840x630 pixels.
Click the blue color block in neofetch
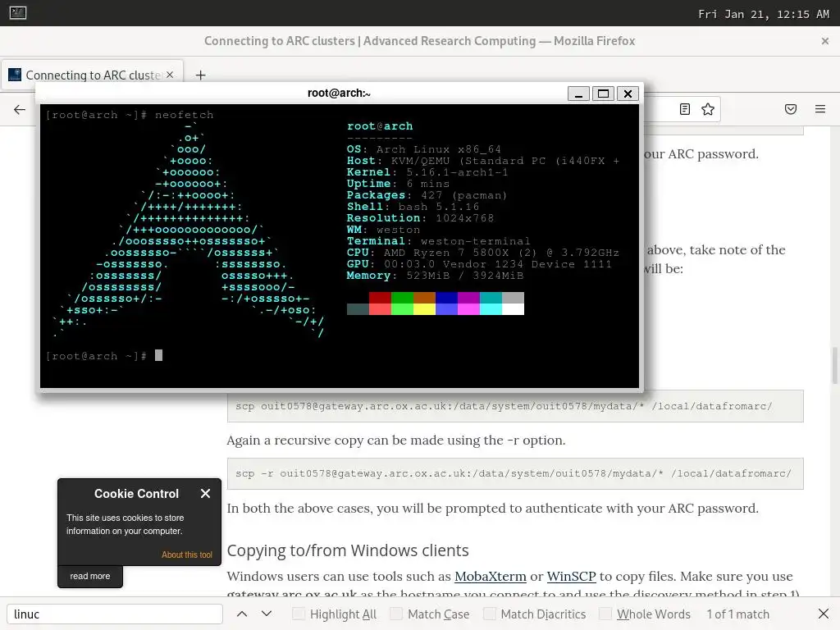click(446, 297)
